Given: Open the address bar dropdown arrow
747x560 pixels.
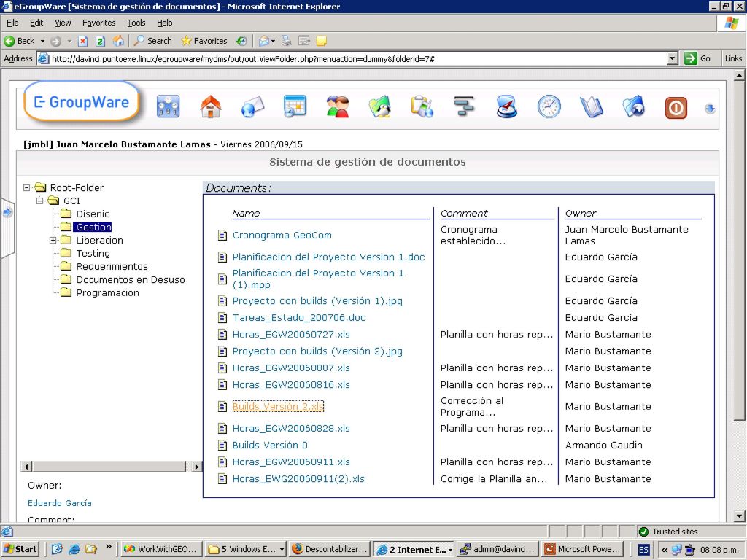Looking at the screenshot, I should click(672, 58).
